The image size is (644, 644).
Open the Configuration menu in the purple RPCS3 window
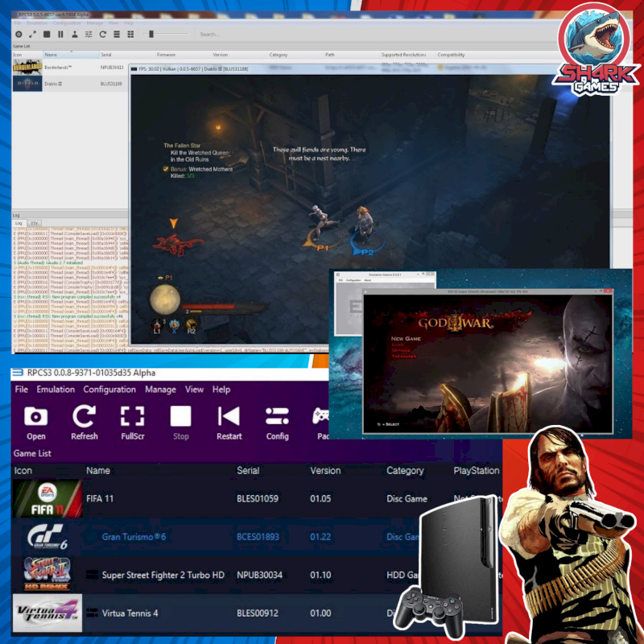coord(109,390)
